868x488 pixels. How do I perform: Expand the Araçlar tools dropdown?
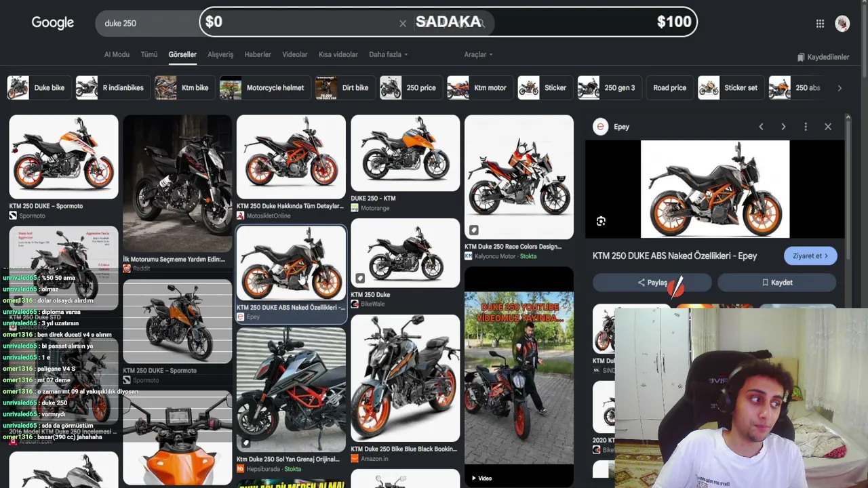point(479,54)
